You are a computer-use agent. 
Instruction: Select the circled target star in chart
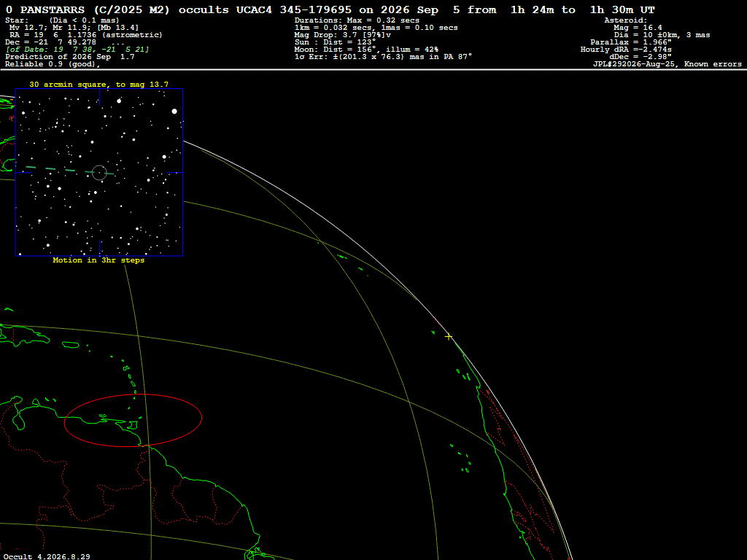(x=99, y=172)
